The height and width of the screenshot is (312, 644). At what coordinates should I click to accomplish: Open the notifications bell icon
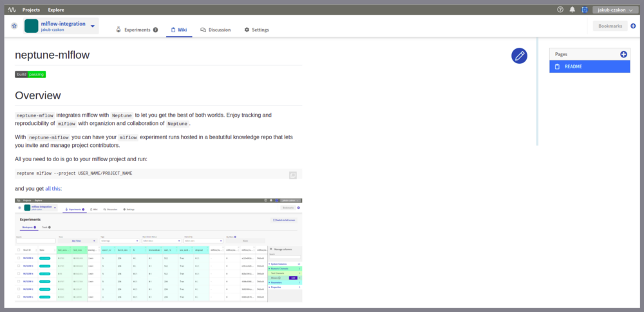pyautogui.click(x=572, y=10)
